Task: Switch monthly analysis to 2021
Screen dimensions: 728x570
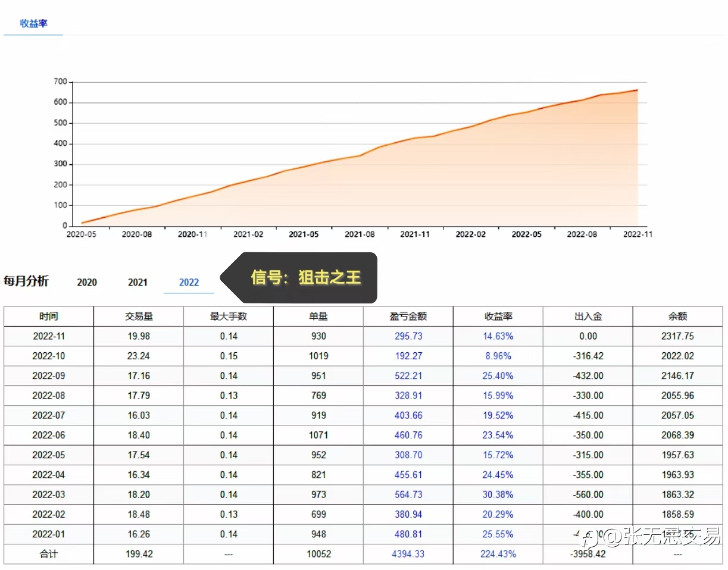Action: click(x=138, y=283)
